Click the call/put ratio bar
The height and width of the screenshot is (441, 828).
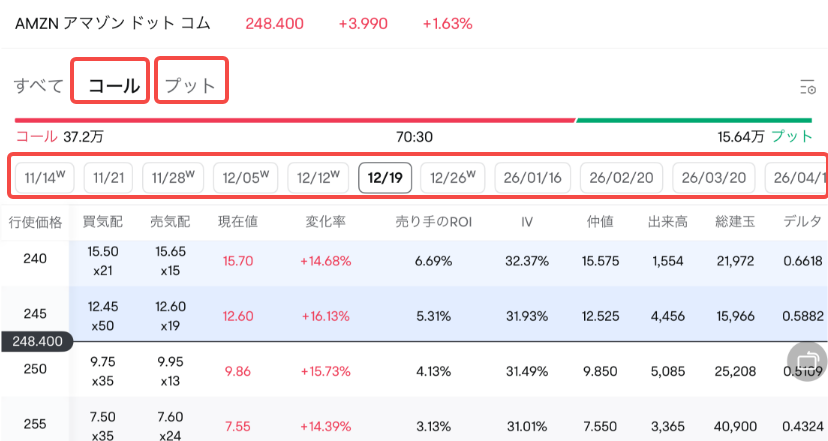(x=413, y=120)
